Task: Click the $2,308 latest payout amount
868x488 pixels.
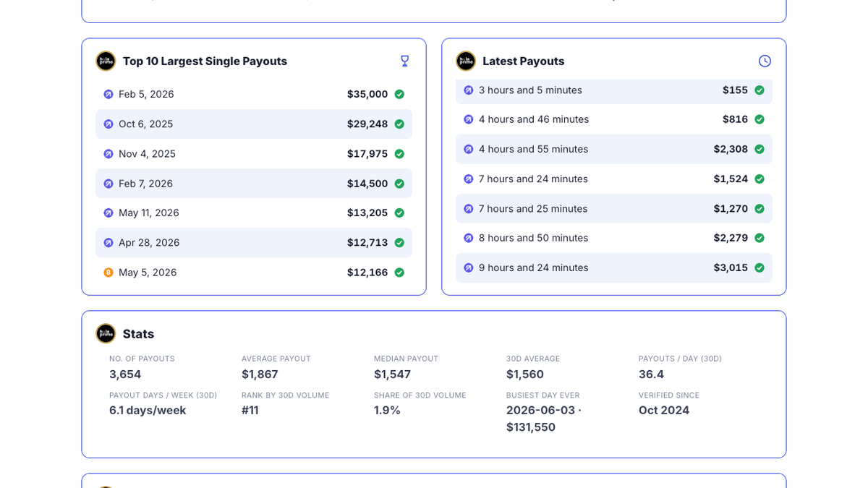Action: (x=731, y=149)
